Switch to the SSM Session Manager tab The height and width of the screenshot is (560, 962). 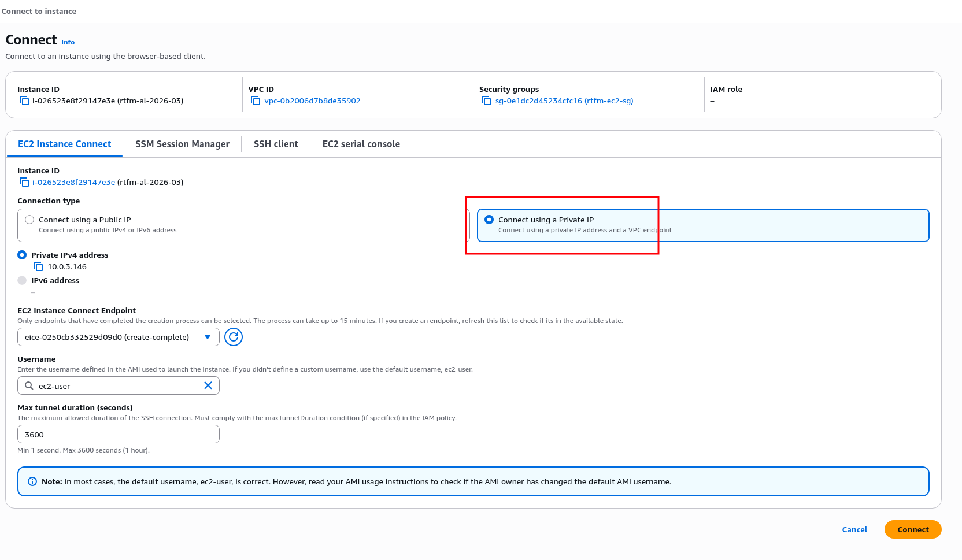pos(182,144)
